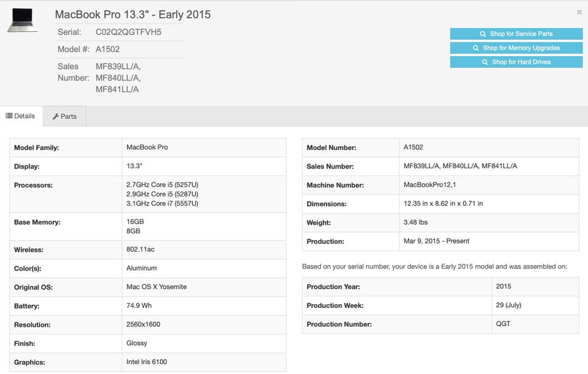The image size is (588, 374).
Task: Click Graphics value Intel Iris 6100
Action: pos(146,362)
